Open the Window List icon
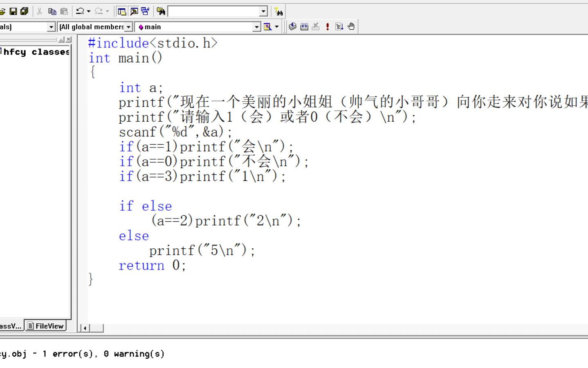This screenshot has width=588, height=368. (145, 11)
